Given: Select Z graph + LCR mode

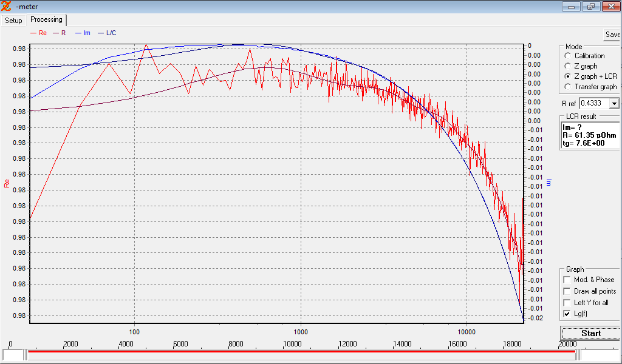Looking at the screenshot, I should (568, 76).
